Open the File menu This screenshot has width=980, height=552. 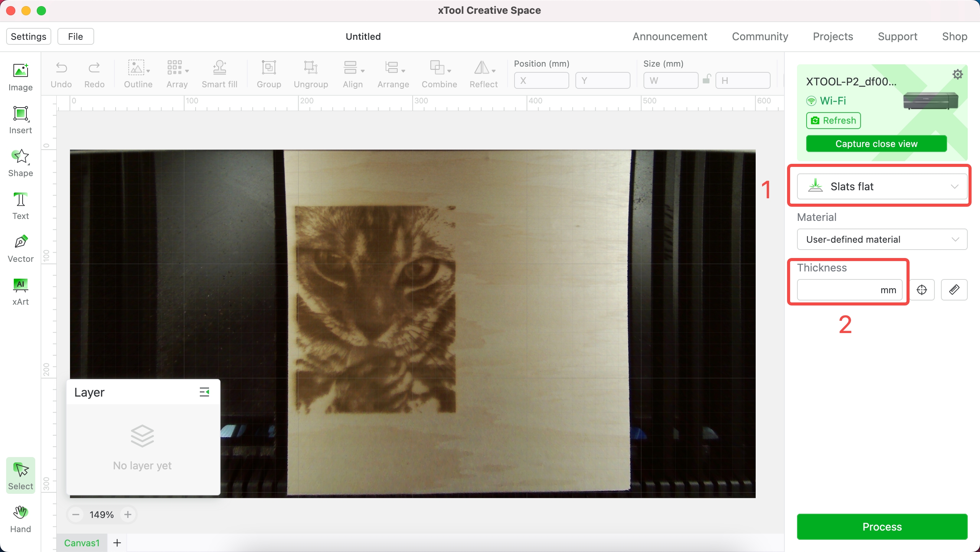pyautogui.click(x=75, y=36)
